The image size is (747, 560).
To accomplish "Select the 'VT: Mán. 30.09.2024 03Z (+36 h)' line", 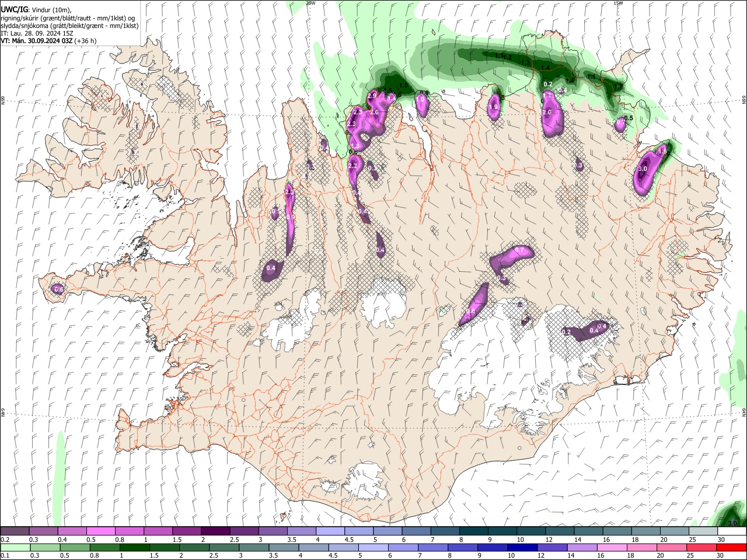I will point(49,41).
